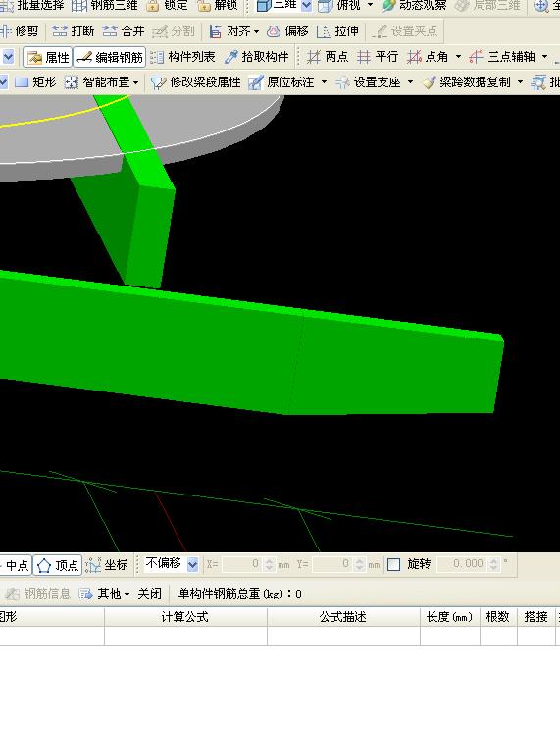Open the 其他 menu
Screen dimensions: 560x729
coord(105,594)
